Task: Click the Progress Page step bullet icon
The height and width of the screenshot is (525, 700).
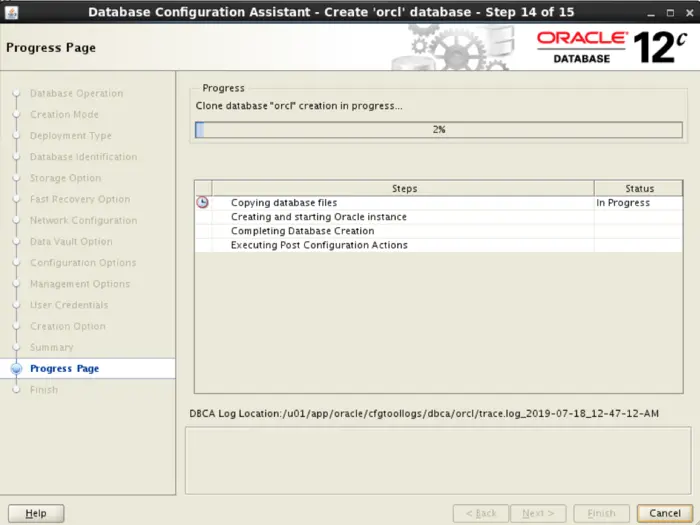Action: [17, 369]
